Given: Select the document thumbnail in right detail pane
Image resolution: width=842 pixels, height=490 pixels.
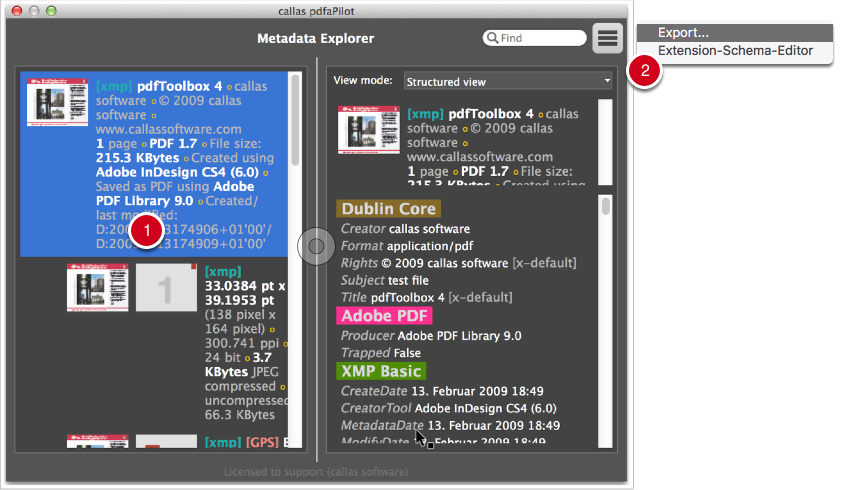Looking at the screenshot, I should click(368, 129).
